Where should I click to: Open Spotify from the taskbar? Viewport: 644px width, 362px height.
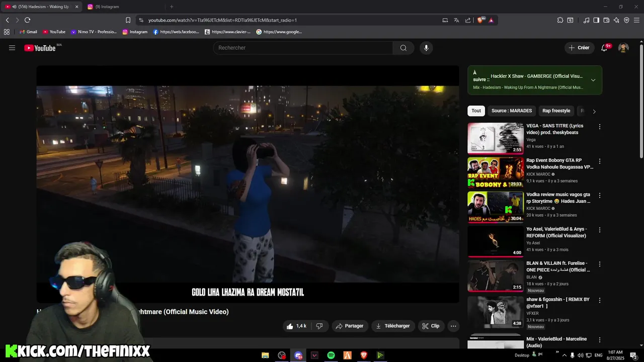tap(331, 355)
